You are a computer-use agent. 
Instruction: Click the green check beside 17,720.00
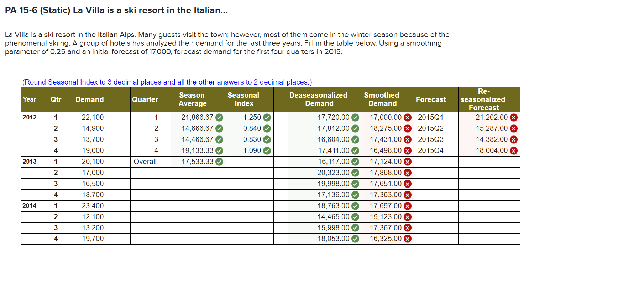(x=355, y=118)
